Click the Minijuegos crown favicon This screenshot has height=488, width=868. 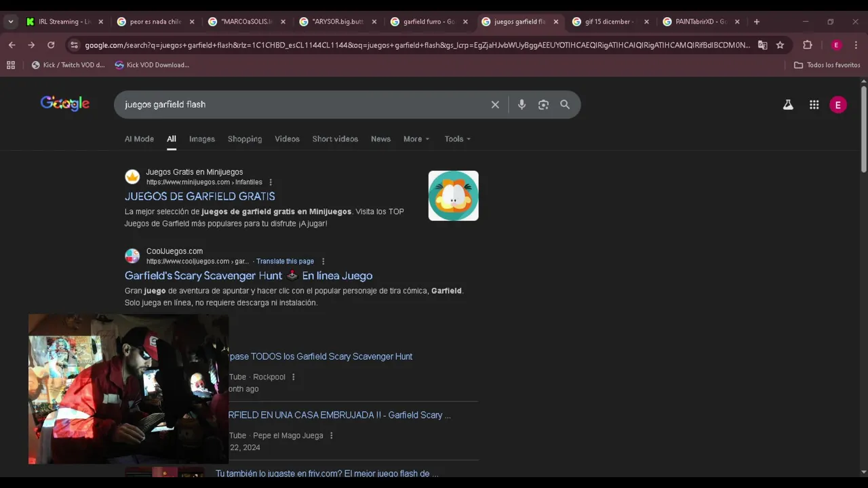132,177
